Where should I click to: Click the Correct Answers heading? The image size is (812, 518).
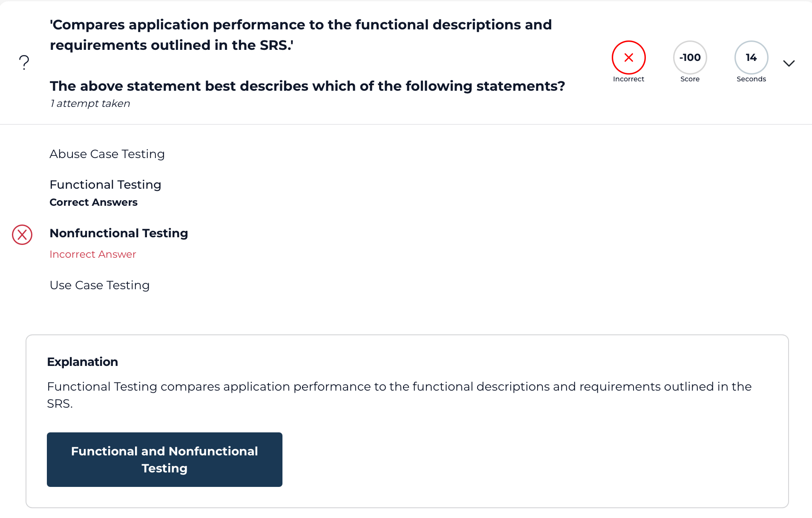(93, 202)
